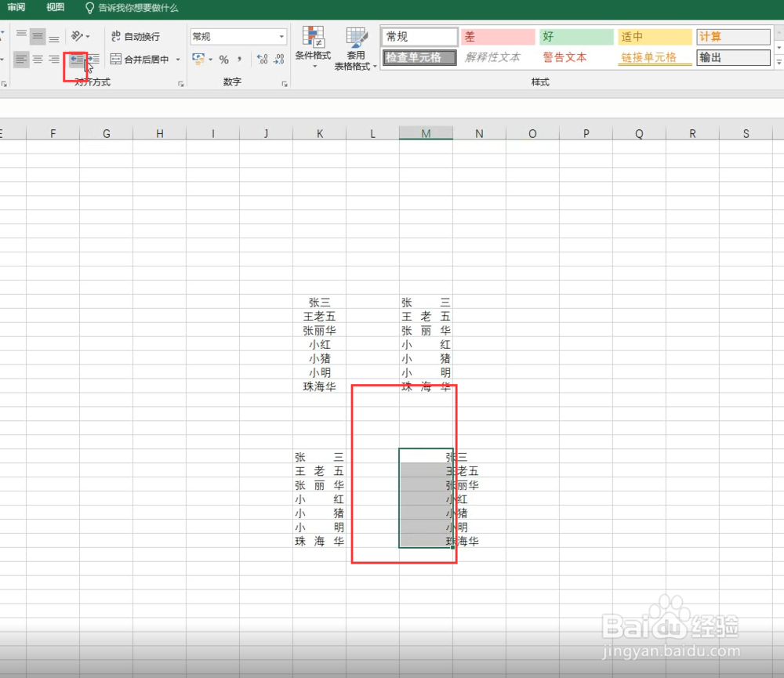Center cell text horizontally
Viewport: 784px width, 678px height.
[38, 60]
